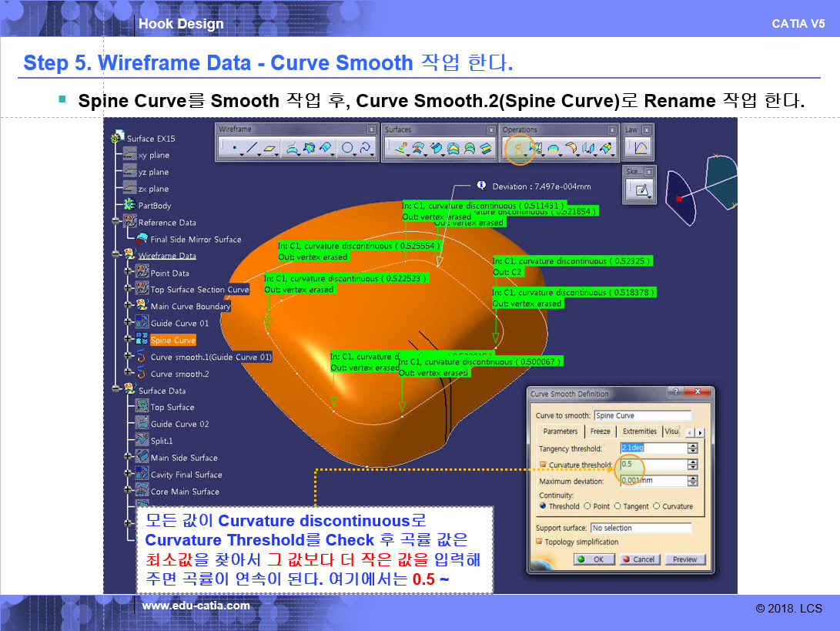The height and width of the screenshot is (631, 840).
Task: Choose the Spline tool in Wireframe toolbar
Action: pyautogui.click(x=365, y=148)
